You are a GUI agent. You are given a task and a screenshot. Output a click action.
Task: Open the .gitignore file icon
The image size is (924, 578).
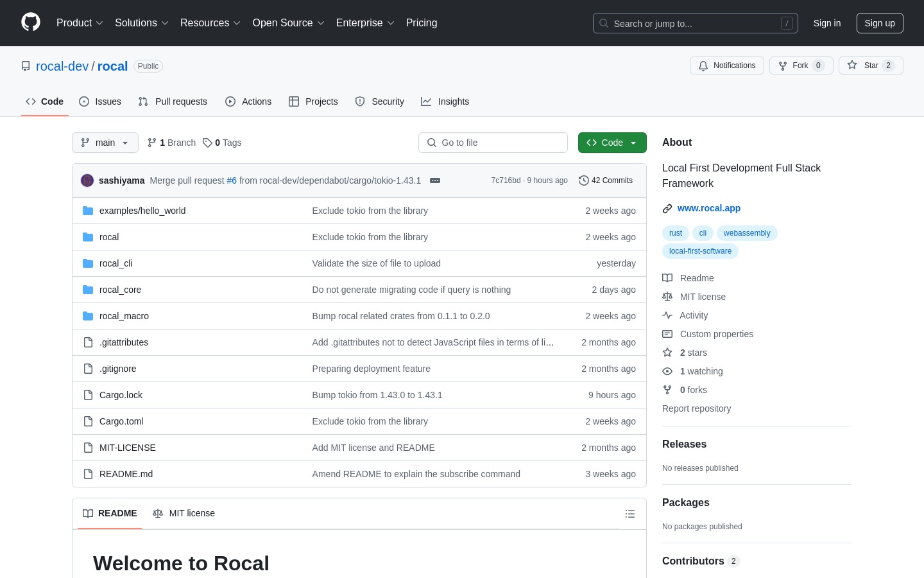tap(88, 369)
